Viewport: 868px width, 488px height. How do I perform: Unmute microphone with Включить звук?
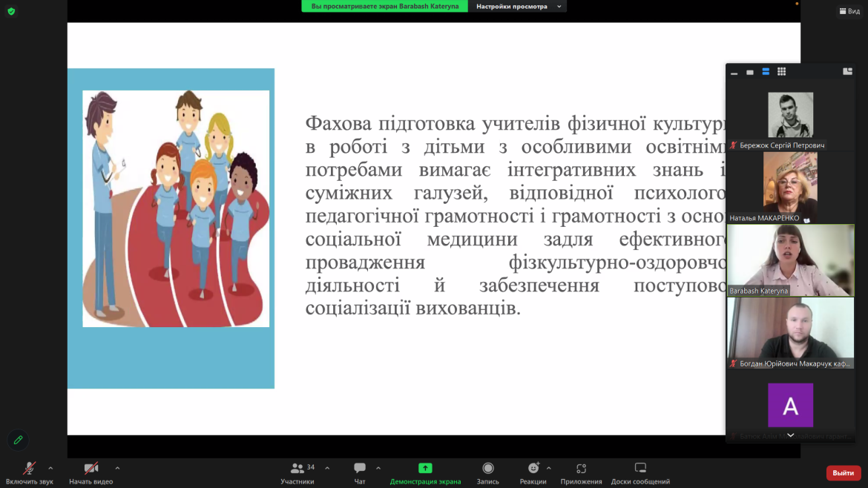(x=29, y=472)
